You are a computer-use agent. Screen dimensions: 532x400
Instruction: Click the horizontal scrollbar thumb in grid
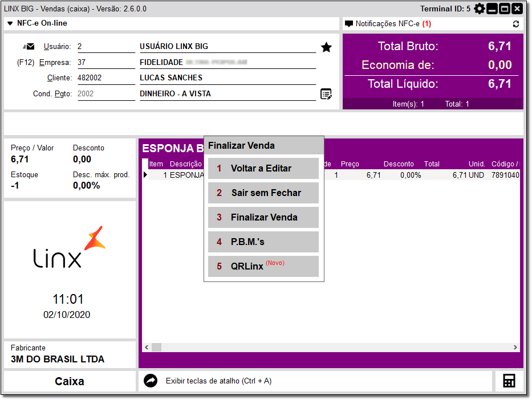(156, 347)
